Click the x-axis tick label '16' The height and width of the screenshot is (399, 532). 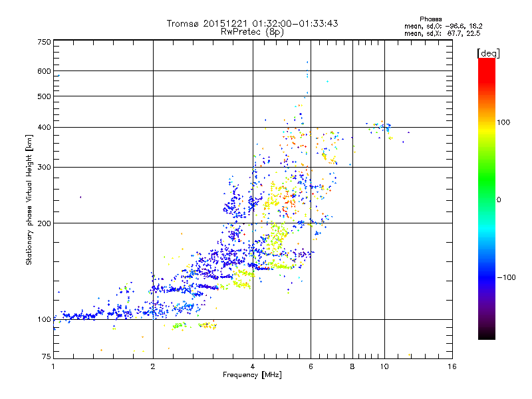click(x=452, y=366)
